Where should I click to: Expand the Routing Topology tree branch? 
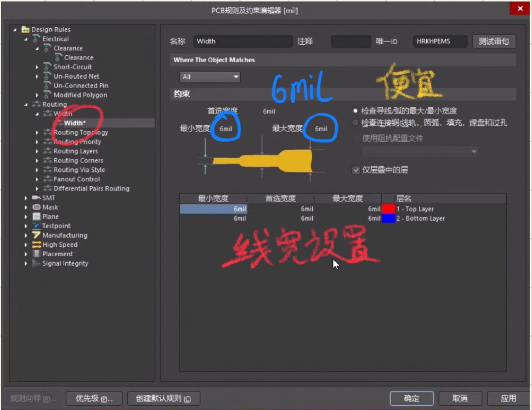pos(37,132)
